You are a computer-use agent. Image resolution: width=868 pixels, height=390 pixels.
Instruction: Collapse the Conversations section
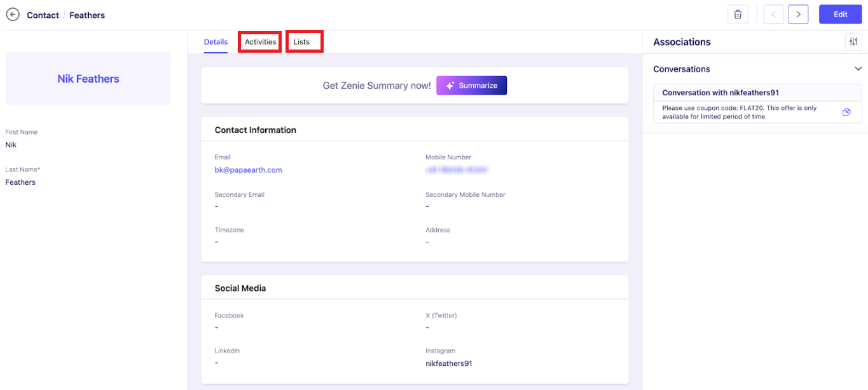click(858, 69)
